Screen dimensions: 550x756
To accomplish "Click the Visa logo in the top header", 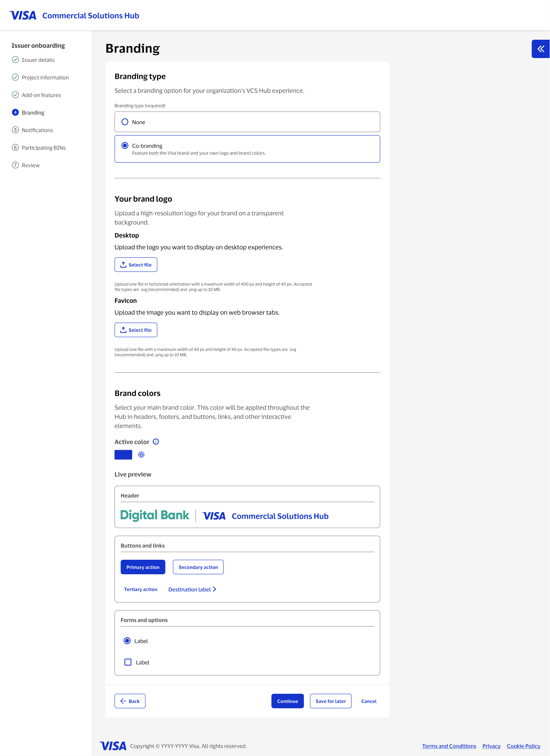I will (23, 15).
